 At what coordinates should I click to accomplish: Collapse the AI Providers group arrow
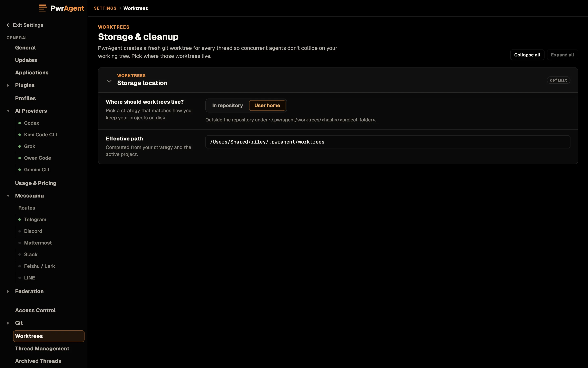pos(8,111)
